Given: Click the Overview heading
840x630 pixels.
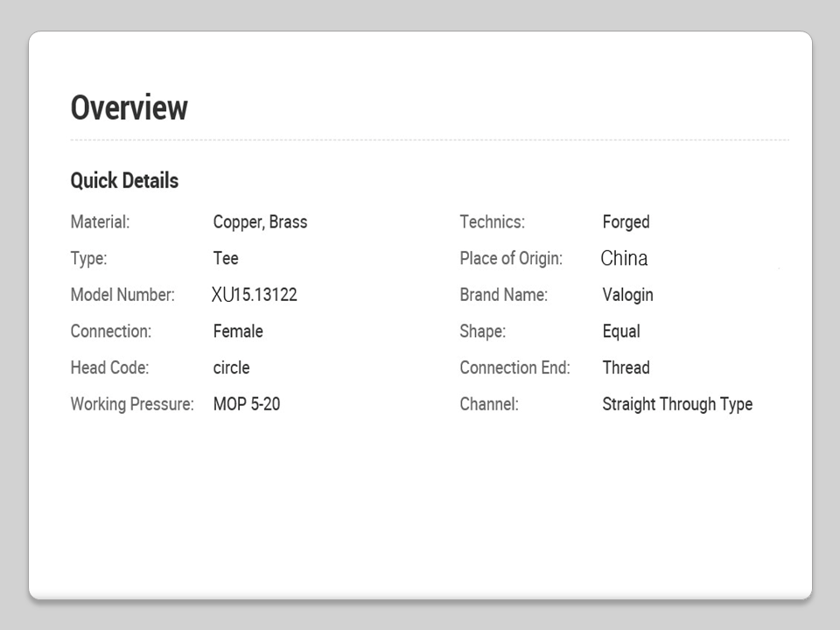Looking at the screenshot, I should 129,108.
